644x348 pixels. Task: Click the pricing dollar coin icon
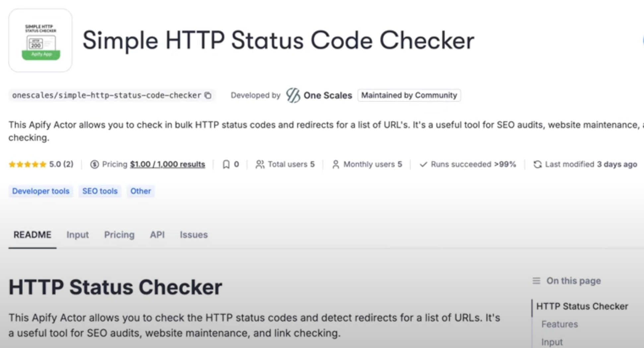[95, 164]
